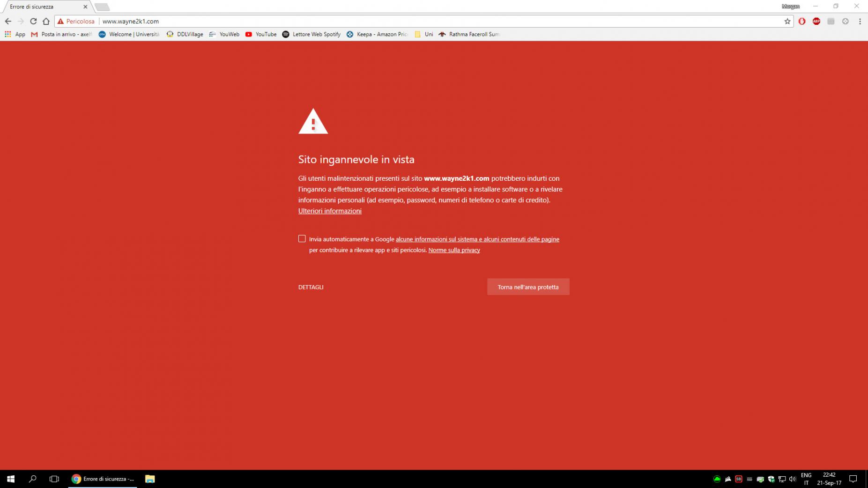Open a new tab

coord(102,7)
